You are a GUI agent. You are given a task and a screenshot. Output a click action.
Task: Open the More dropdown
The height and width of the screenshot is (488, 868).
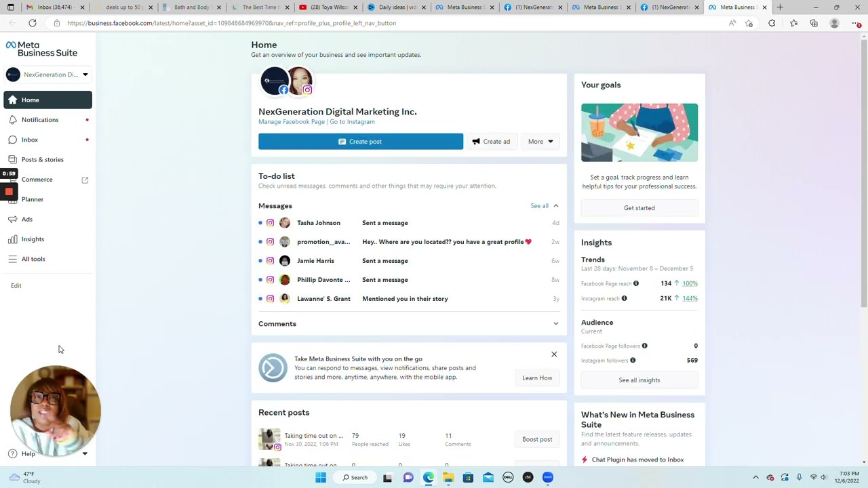540,142
